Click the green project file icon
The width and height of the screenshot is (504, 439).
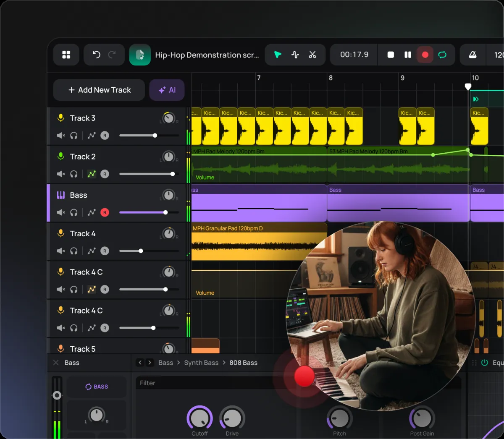click(x=140, y=55)
